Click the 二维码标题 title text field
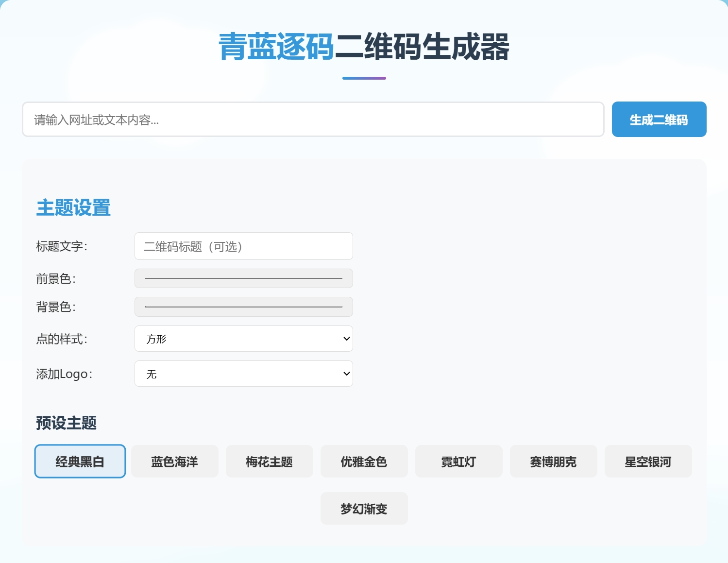 pyautogui.click(x=243, y=246)
